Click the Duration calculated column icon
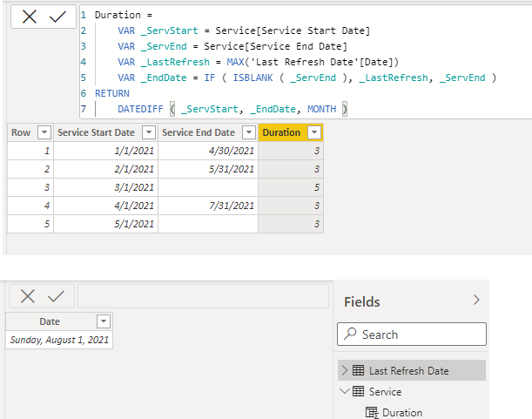 tap(372, 413)
